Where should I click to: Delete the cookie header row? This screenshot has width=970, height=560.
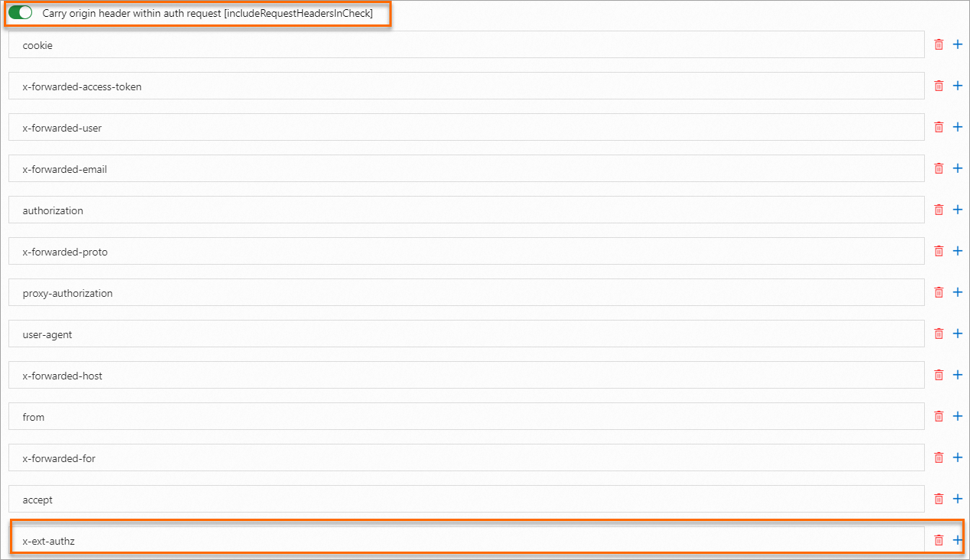click(939, 44)
